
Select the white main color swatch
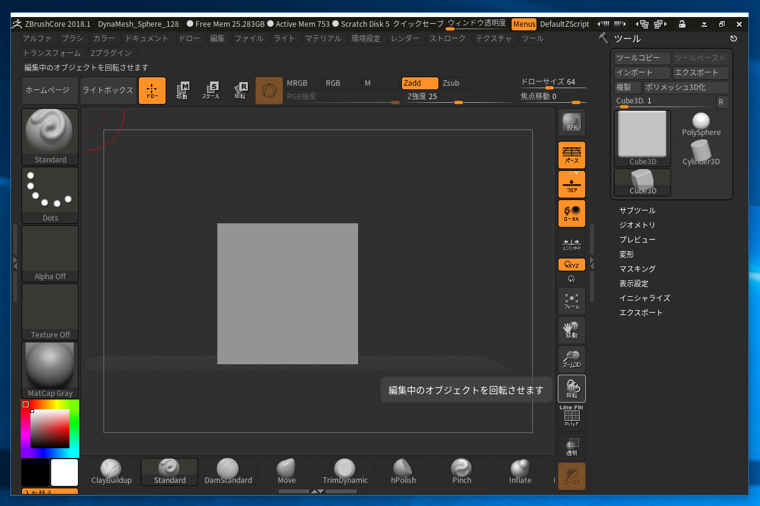(x=64, y=473)
